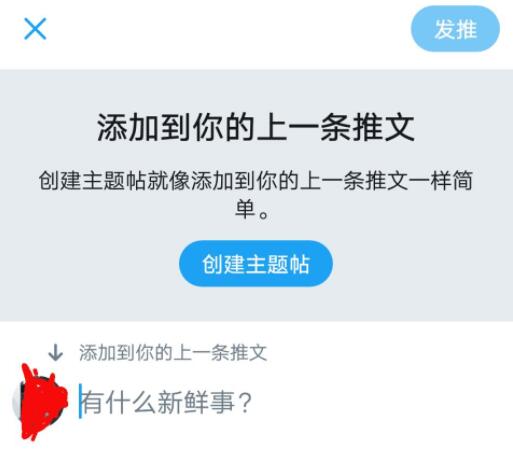Click the bold heading 添加到你的上一条推文
Screen dimensions: 513x449
(256, 127)
